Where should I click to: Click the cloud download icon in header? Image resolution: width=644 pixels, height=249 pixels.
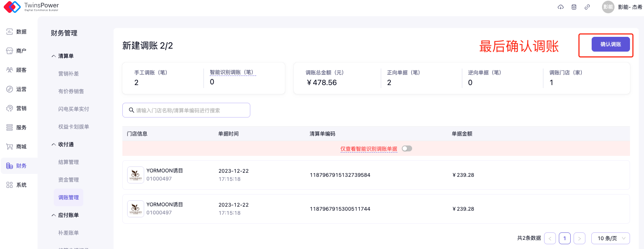pos(560,7)
